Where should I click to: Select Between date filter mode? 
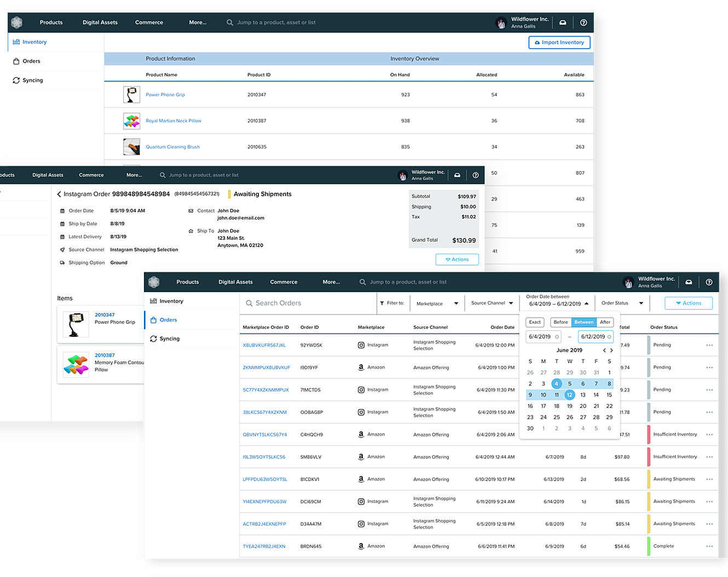tap(584, 322)
